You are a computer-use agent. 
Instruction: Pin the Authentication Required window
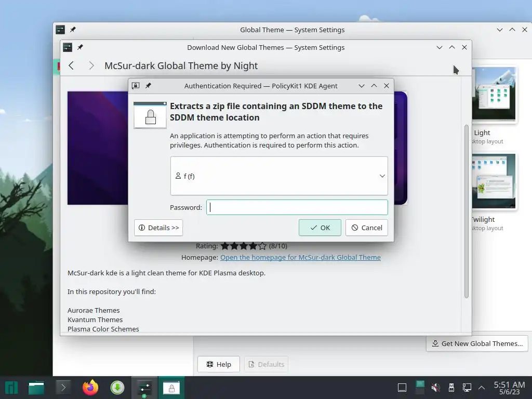pos(148,86)
